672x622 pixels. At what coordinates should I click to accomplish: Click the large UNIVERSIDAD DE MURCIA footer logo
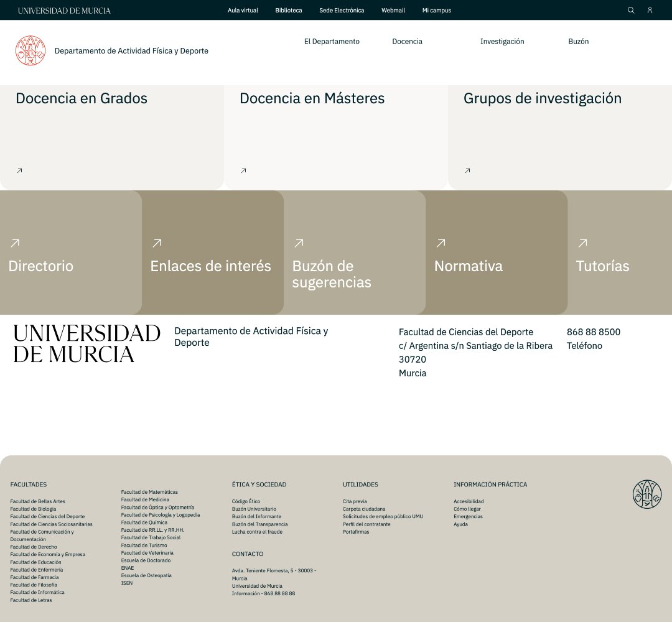point(87,343)
